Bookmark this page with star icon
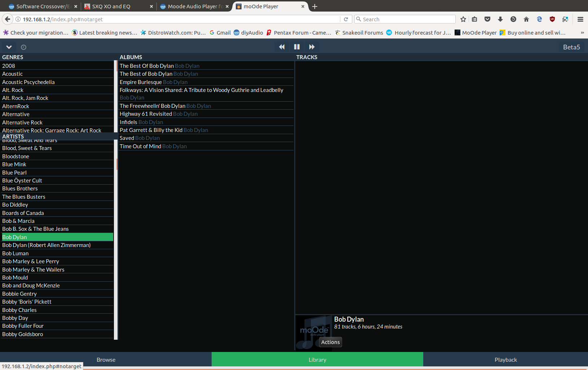The height and width of the screenshot is (370, 588). click(463, 19)
